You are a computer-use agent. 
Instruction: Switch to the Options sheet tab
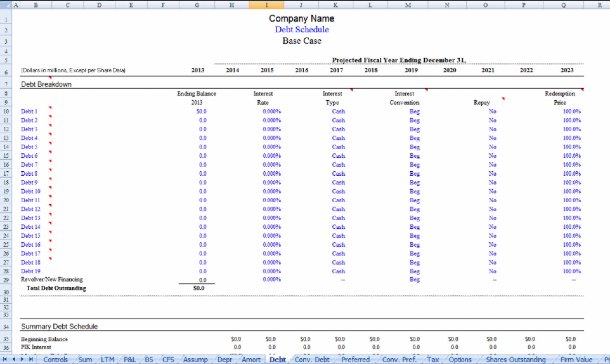(x=460, y=360)
